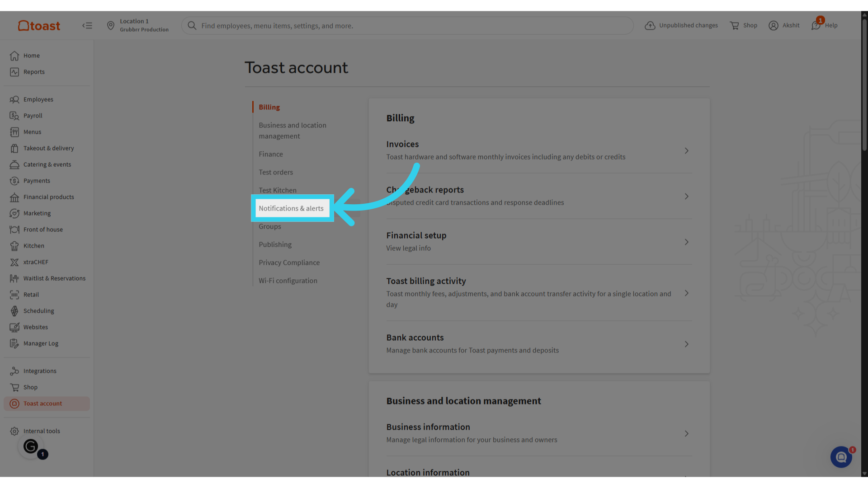Select Business and location management section
Image resolution: width=868 pixels, height=488 pixels.
coord(292,131)
